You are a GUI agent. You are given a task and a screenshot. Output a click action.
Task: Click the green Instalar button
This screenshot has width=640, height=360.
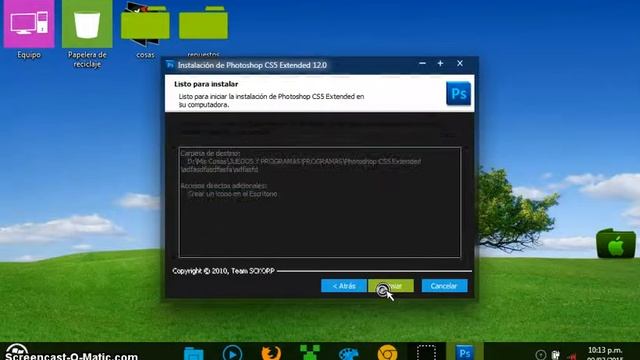[391, 286]
